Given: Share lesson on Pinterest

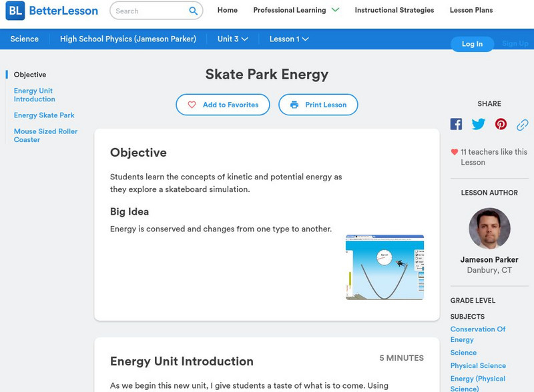Looking at the screenshot, I should (x=501, y=124).
